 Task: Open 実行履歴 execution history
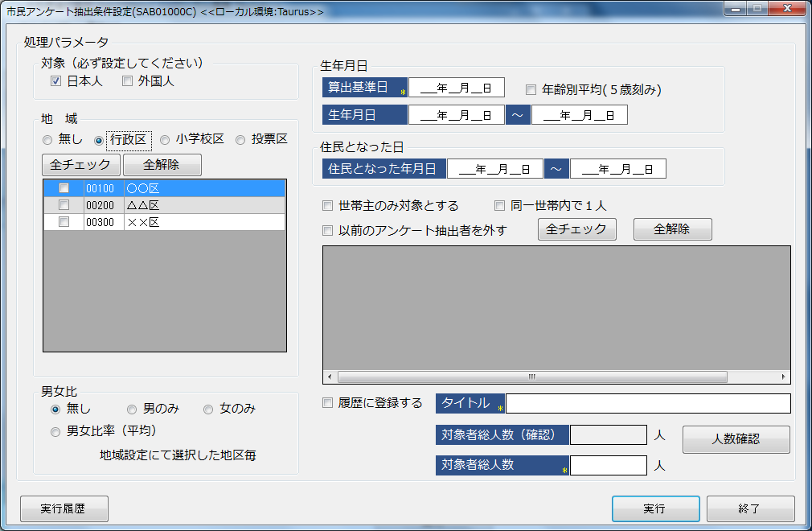[x=64, y=509]
